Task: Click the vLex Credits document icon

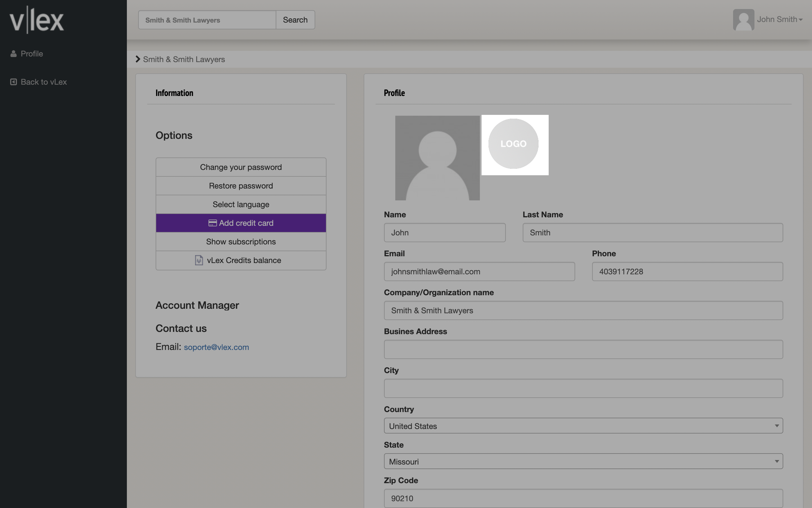Action: click(x=199, y=260)
